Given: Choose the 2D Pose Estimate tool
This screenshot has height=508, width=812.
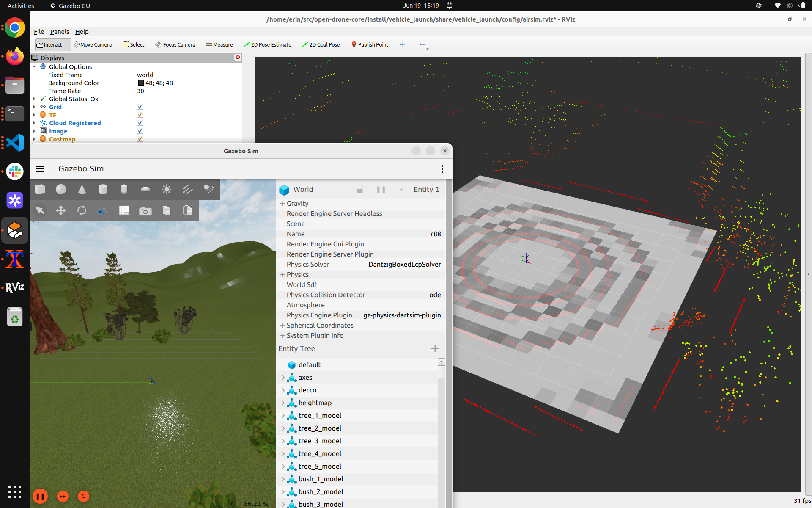Looking at the screenshot, I should pos(267,44).
